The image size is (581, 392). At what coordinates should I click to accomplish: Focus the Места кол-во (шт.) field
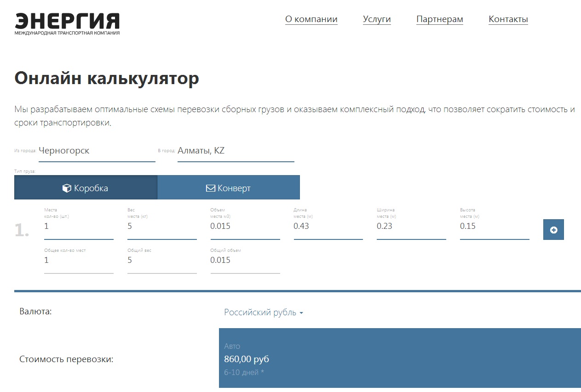[x=79, y=227]
